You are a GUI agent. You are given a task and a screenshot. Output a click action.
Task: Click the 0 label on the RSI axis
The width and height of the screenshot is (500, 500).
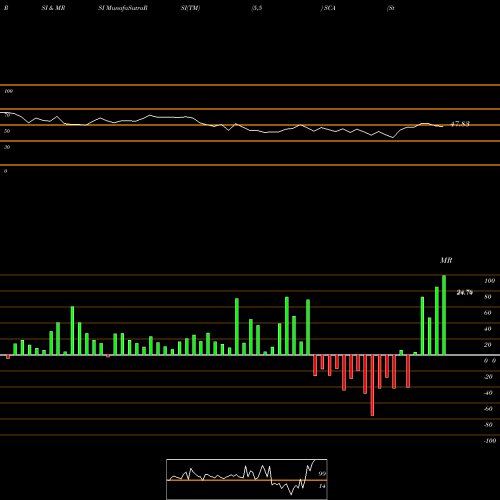pyautogui.click(x=5, y=171)
